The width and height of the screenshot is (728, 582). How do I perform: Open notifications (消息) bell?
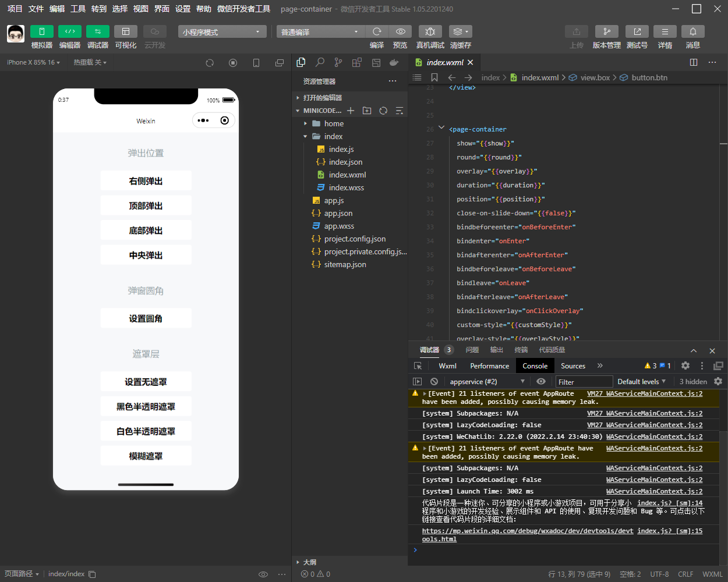[x=693, y=31]
